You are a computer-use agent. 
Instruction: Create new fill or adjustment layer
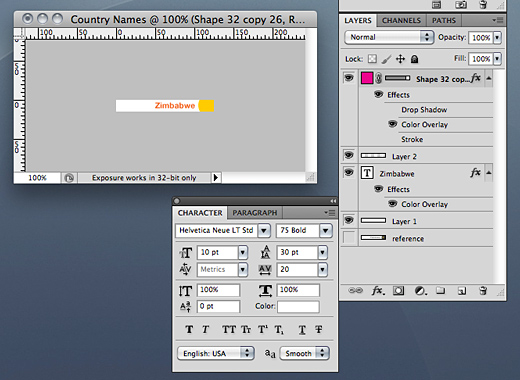[x=420, y=291]
